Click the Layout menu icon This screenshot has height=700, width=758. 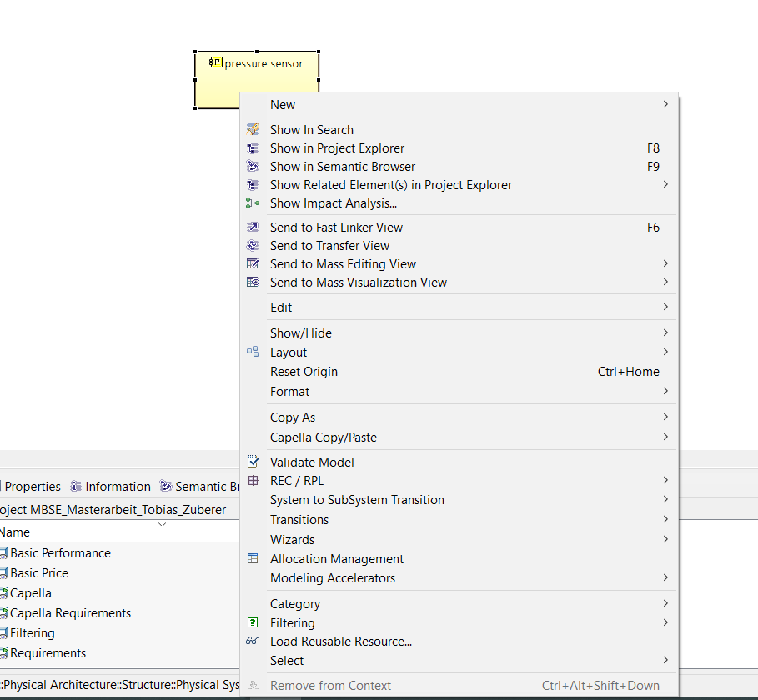point(253,352)
